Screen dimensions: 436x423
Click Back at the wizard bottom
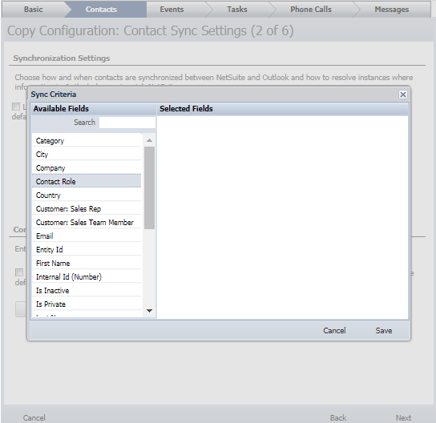[338, 418]
